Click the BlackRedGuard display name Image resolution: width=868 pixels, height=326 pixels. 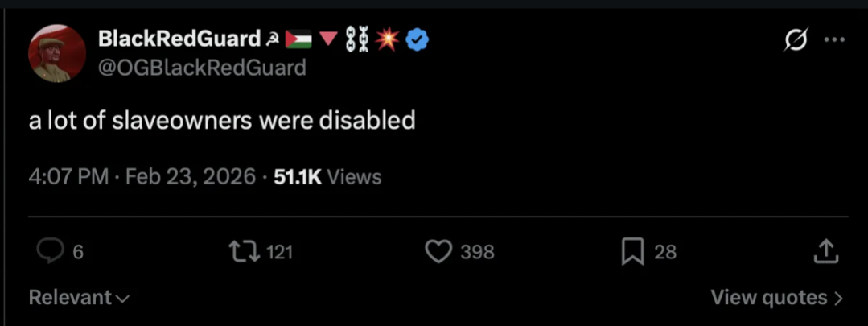[179, 39]
